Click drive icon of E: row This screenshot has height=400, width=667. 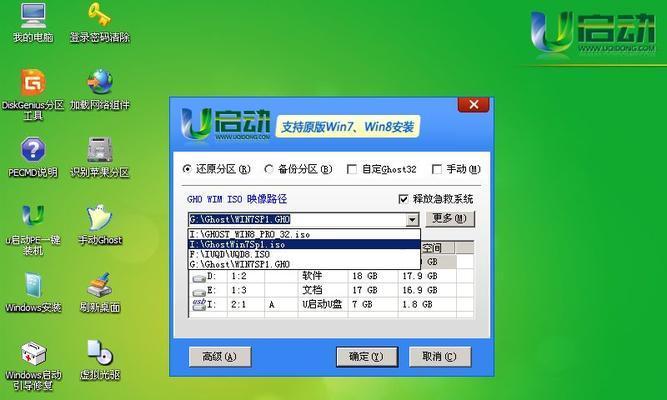coord(199,292)
